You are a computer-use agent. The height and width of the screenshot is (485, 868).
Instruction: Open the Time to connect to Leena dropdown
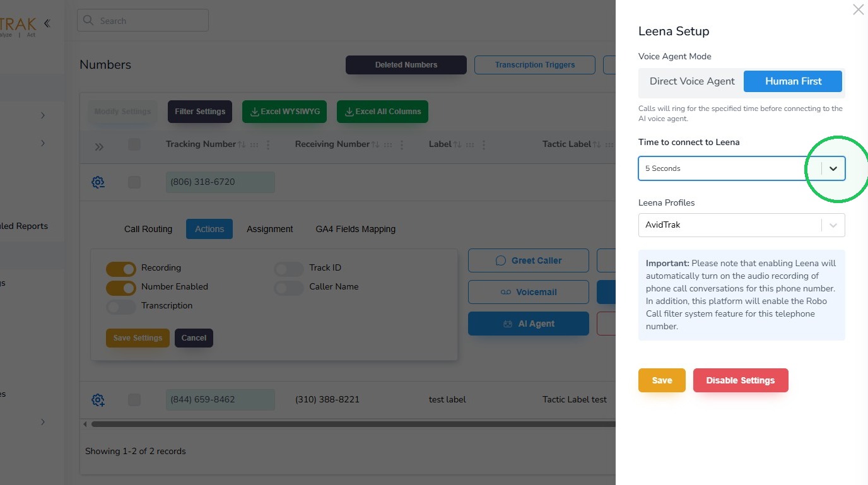pyautogui.click(x=741, y=168)
